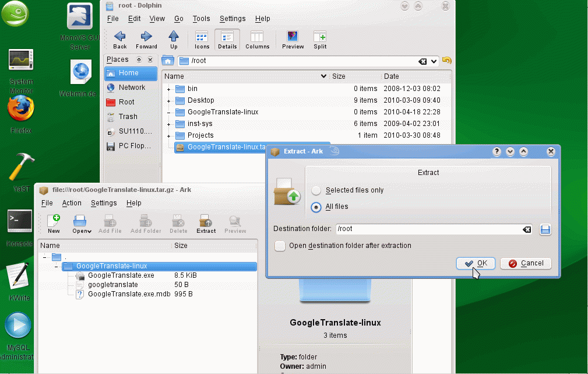
Task: Select SU1110 device in Places panel
Action: click(131, 131)
